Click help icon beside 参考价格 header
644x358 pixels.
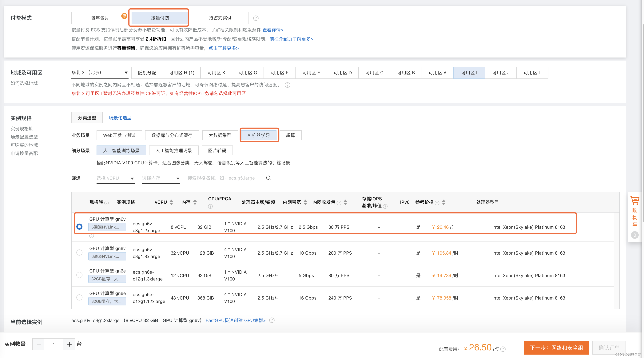(x=437, y=203)
